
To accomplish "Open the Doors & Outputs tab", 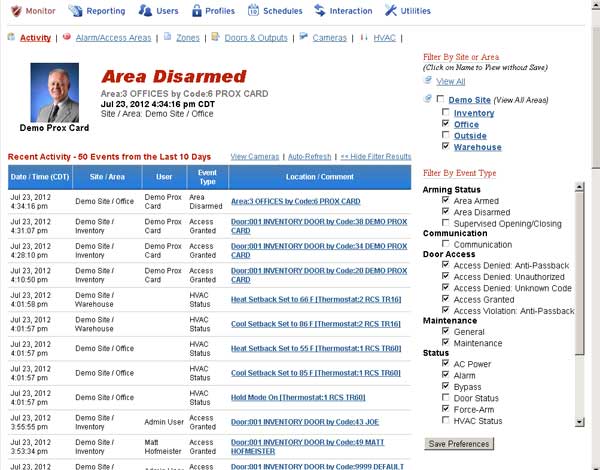I will tap(256, 38).
